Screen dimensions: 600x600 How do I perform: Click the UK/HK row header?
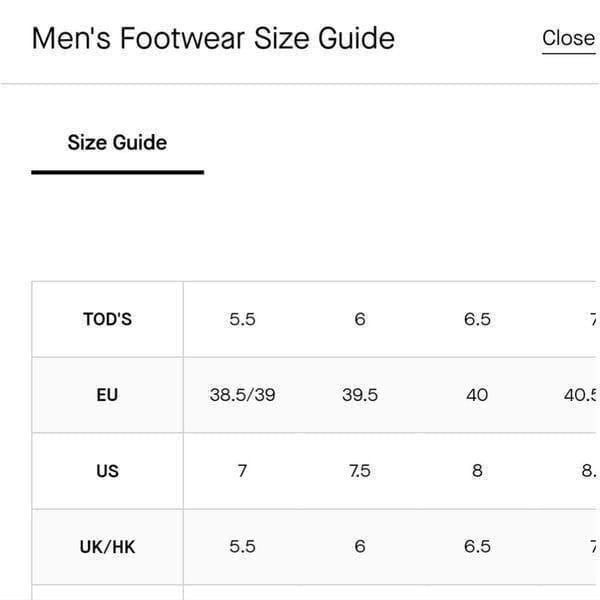tap(108, 546)
